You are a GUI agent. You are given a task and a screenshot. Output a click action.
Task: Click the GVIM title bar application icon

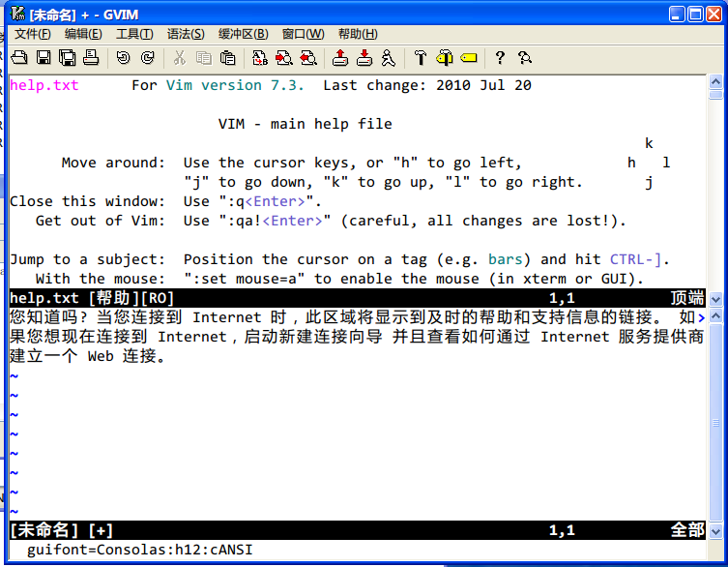[x=17, y=15]
